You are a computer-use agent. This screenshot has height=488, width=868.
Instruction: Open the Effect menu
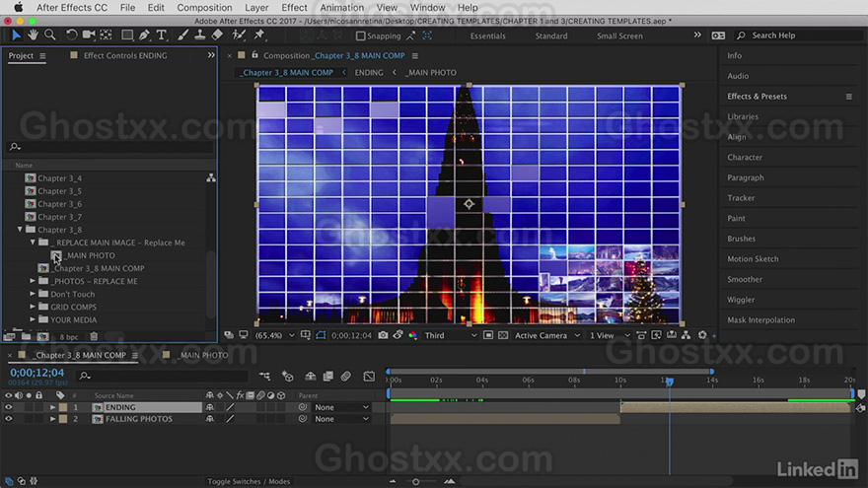294,8
